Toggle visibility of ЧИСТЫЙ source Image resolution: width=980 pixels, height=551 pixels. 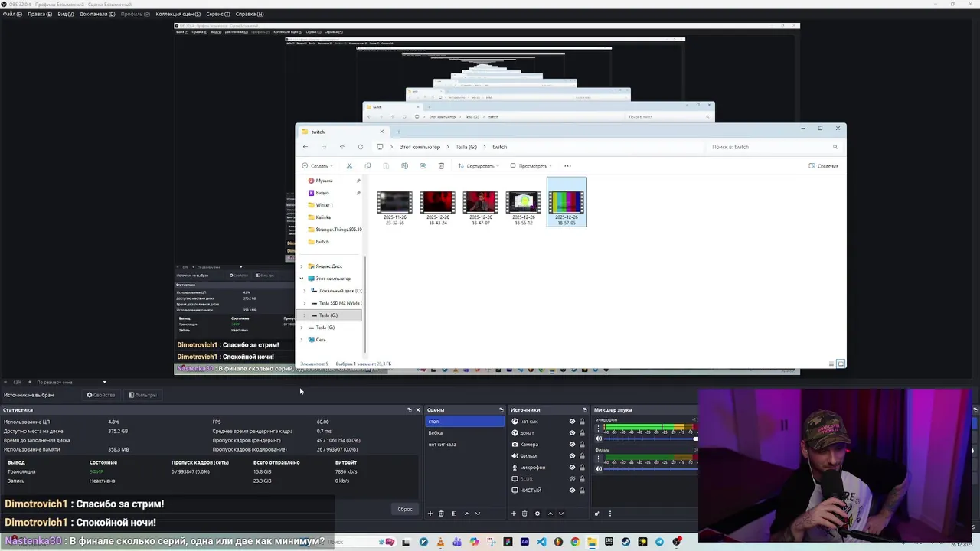(572, 491)
